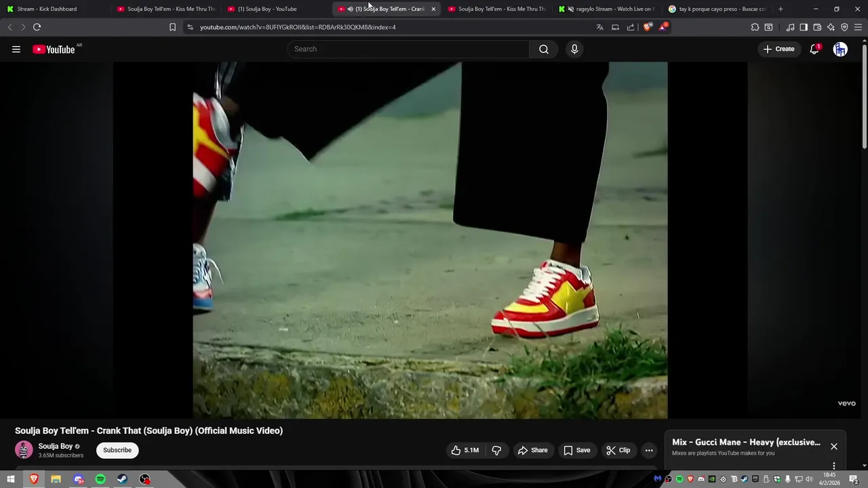The height and width of the screenshot is (488, 868).
Task: Open the media control music-note icon
Action: coord(790,27)
